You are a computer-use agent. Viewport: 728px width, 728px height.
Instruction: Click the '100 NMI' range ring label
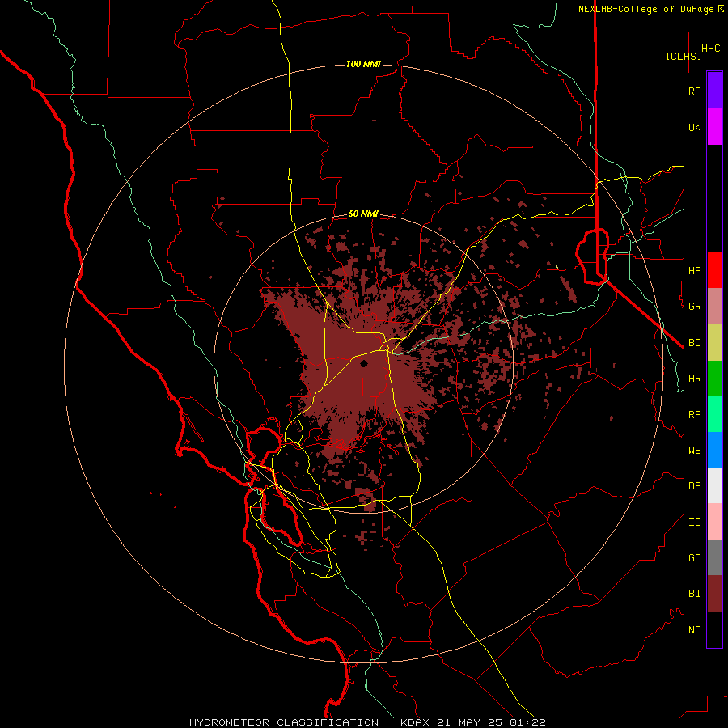coord(363,64)
